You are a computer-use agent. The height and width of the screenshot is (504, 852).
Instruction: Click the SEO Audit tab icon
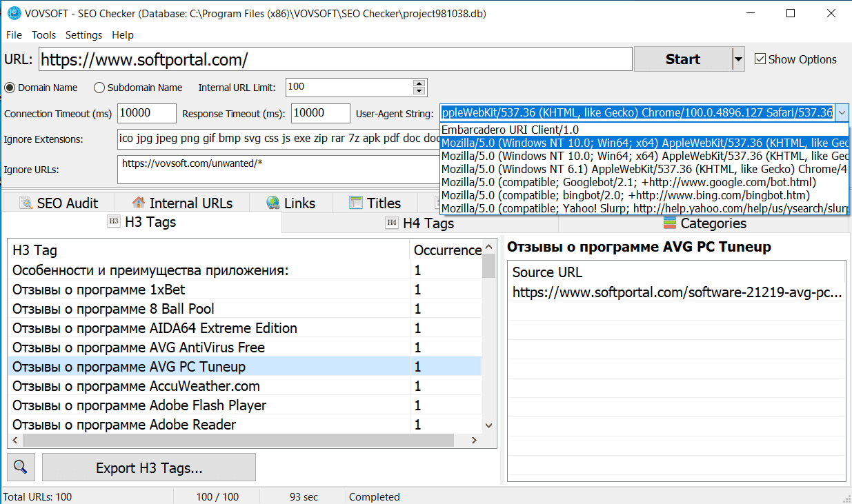pyautogui.click(x=27, y=203)
